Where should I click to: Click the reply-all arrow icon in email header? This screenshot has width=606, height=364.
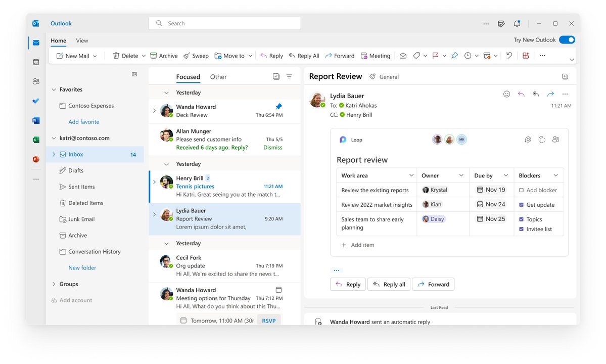tap(536, 94)
